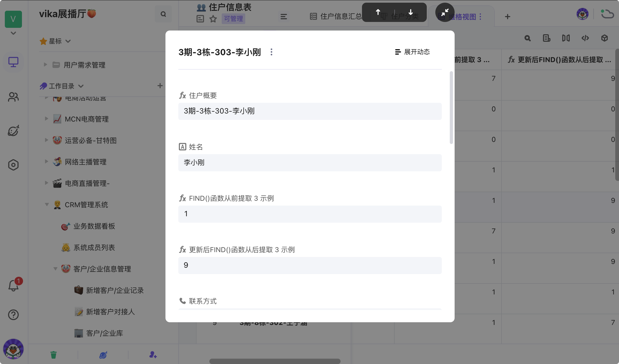Go to previous record with up arrow
The width and height of the screenshot is (619, 364).
(378, 12)
